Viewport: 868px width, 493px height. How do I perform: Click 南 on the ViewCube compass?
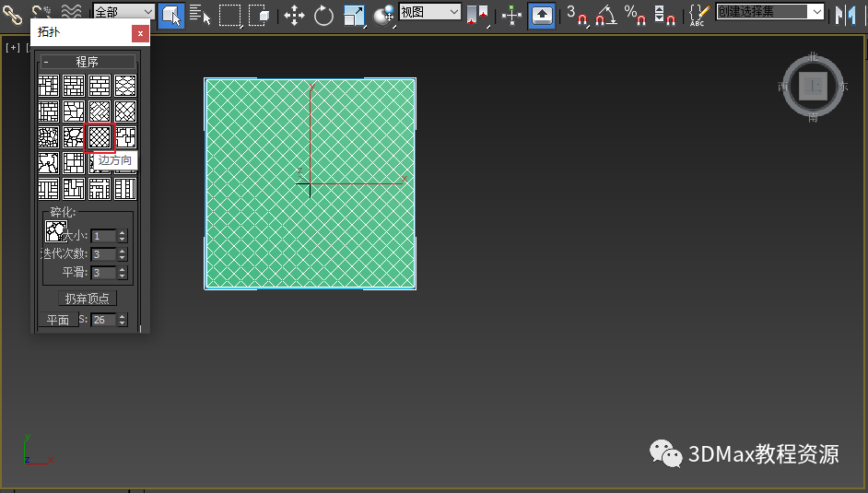[x=813, y=117]
